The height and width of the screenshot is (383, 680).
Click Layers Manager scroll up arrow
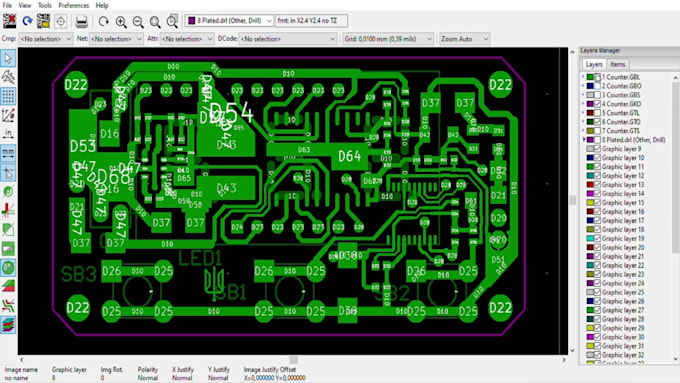[675, 78]
